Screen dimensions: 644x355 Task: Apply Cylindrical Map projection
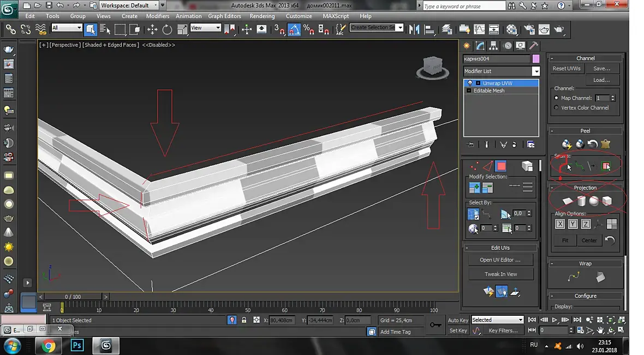pyautogui.click(x=581, y=201)
